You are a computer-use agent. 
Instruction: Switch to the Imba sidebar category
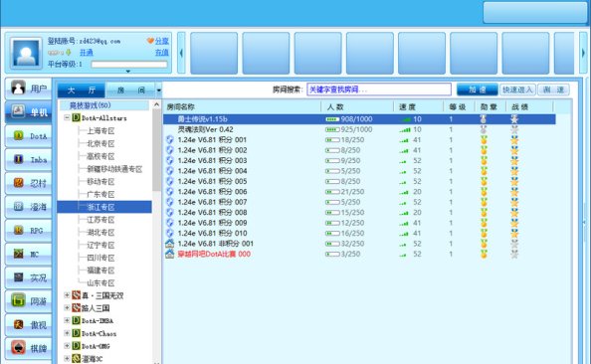tap(29, 160)
